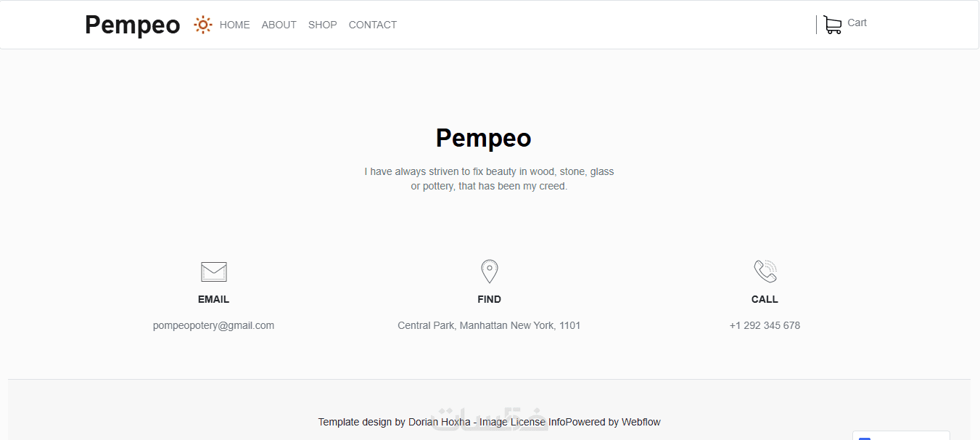Navigate to the SHOP page
The width and height of the screenshot is (980, 440).
pos(323,25)
